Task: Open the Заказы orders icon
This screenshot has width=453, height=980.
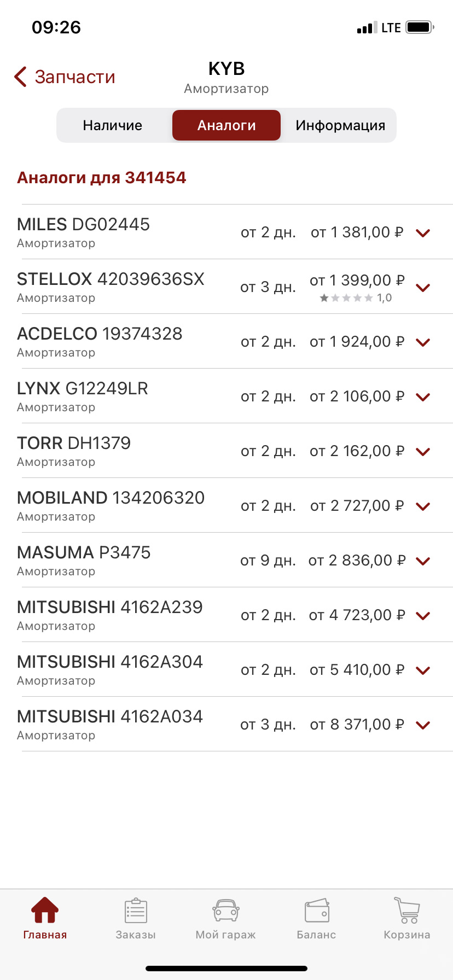Action: coord(136,911)
